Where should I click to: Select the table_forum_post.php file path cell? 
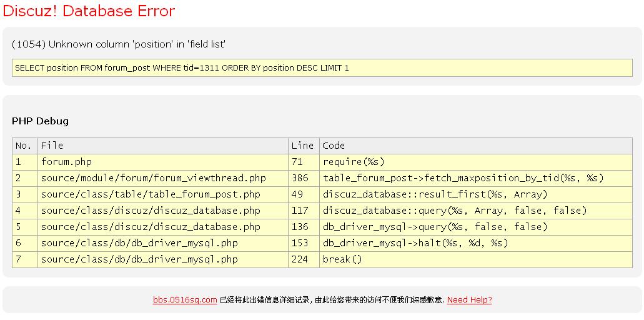[x=151, y=194]
